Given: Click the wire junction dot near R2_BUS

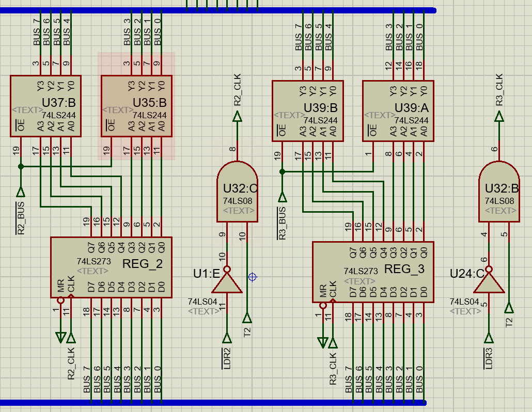Looking at the screenshot, I should point(21,166).
